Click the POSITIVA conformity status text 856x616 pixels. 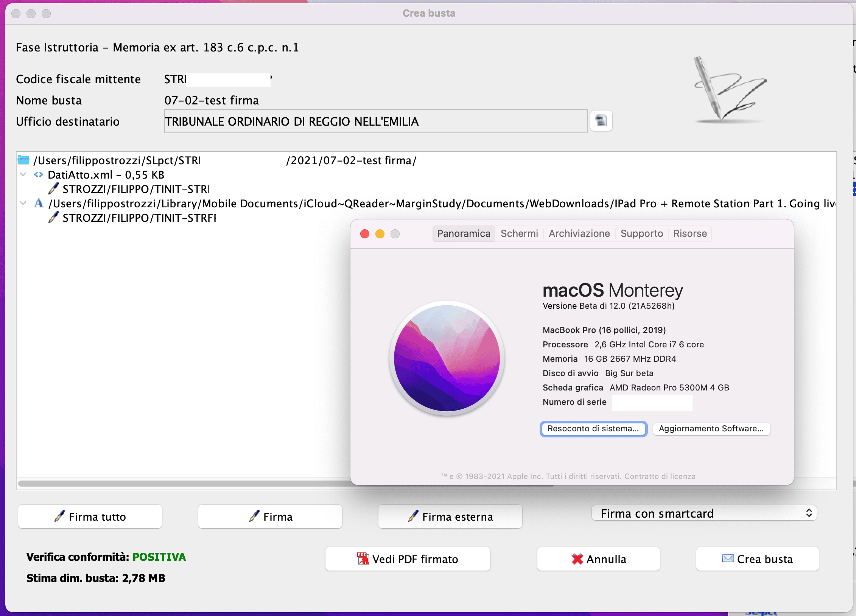159,557
